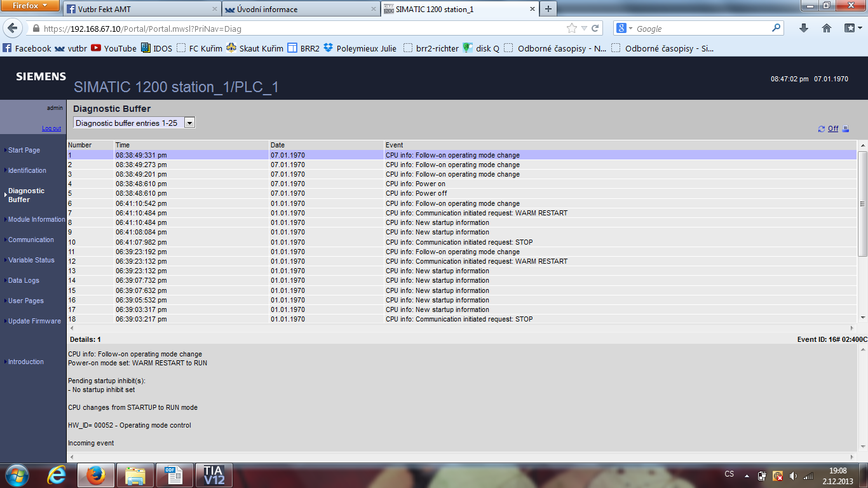Open Update Firmware in the sidebar
This screenshot has width=868, height=488.
pyautogui.click(x=34, y=321)
